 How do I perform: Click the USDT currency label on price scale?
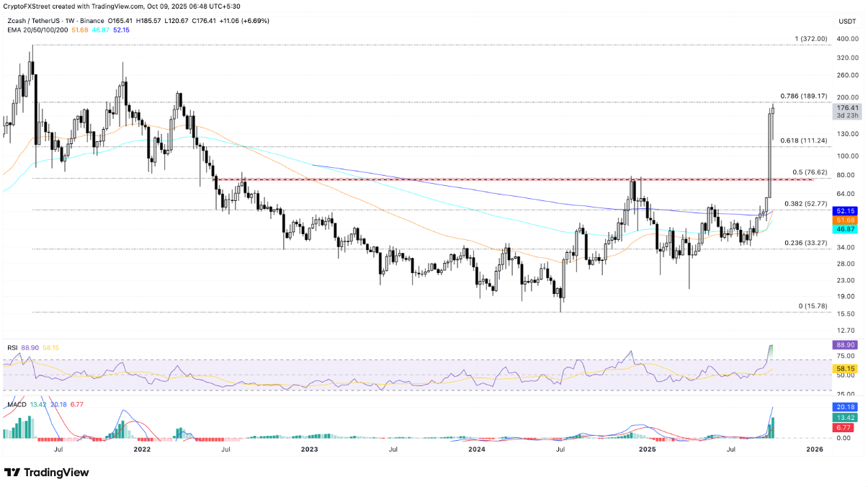(x=846, y=21)
